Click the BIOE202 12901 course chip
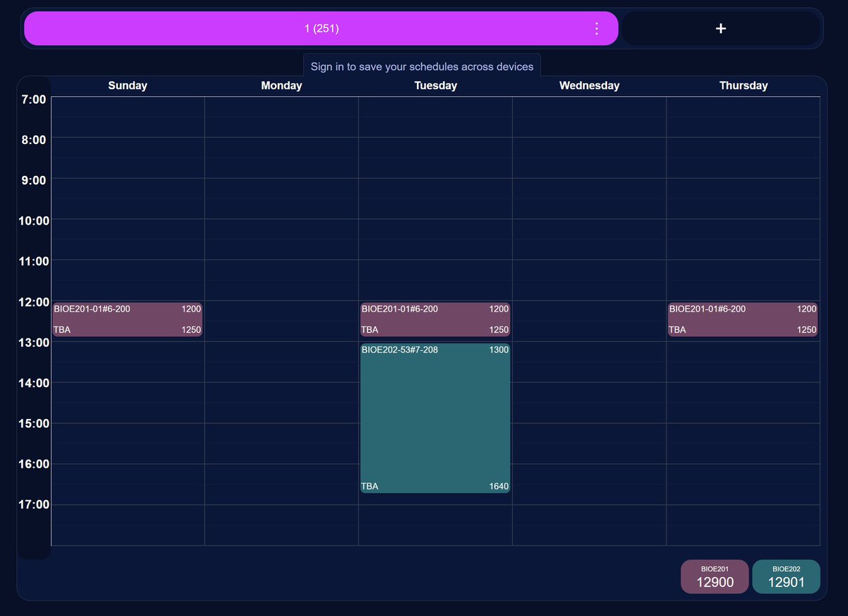Screen dimensions: 848x616 pyautogui.click(x=786, y=576)
